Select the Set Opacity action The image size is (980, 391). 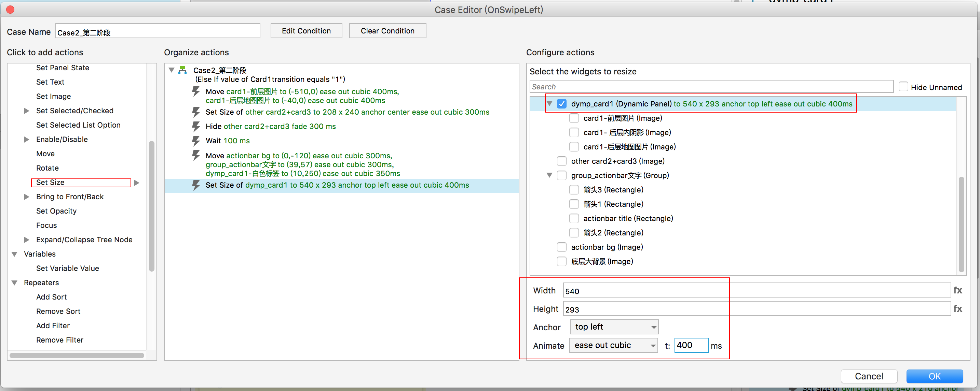point(56,211)
